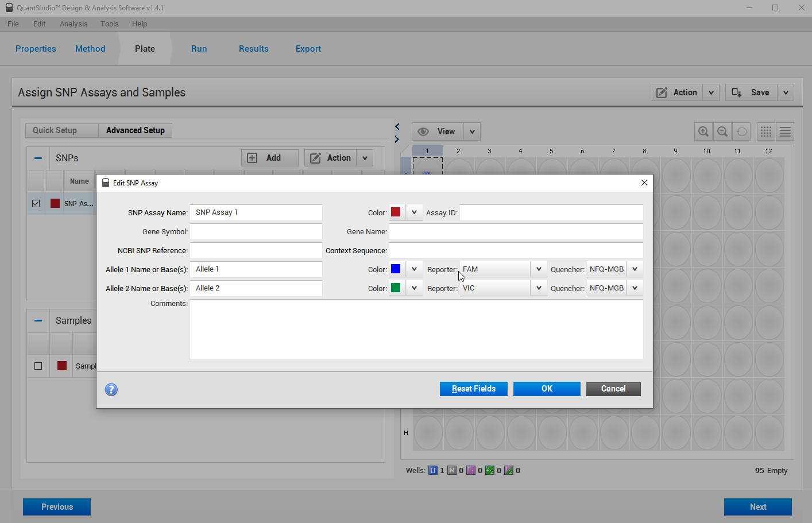812x523 pixels.
Task: Open the Analysis menu
Action: [x=74, y=24]
